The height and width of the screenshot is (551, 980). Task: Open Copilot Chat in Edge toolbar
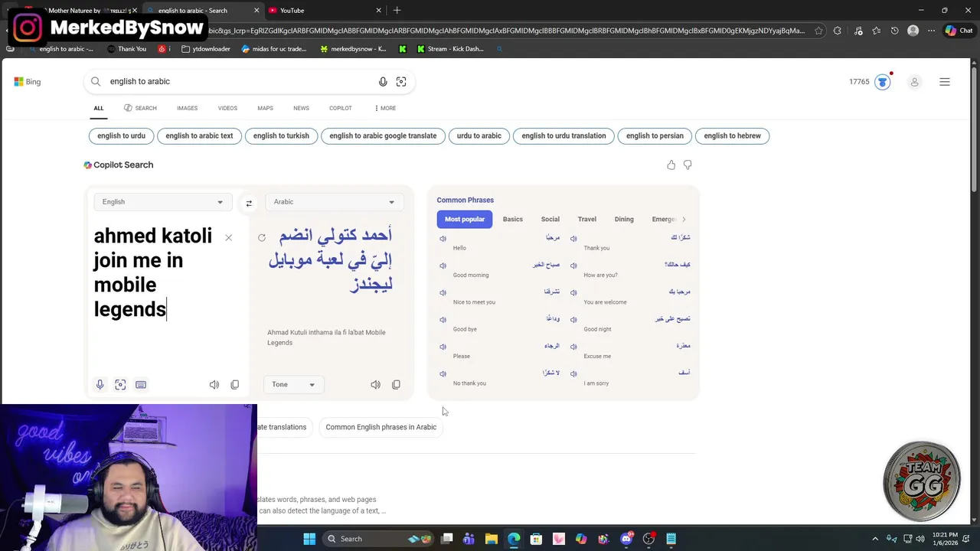coord(959,31)
